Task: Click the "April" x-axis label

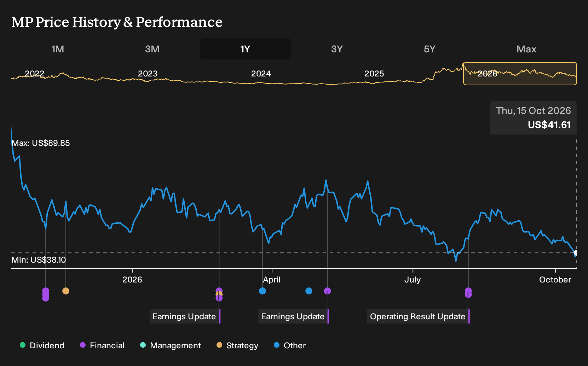Action: point(271,280)
